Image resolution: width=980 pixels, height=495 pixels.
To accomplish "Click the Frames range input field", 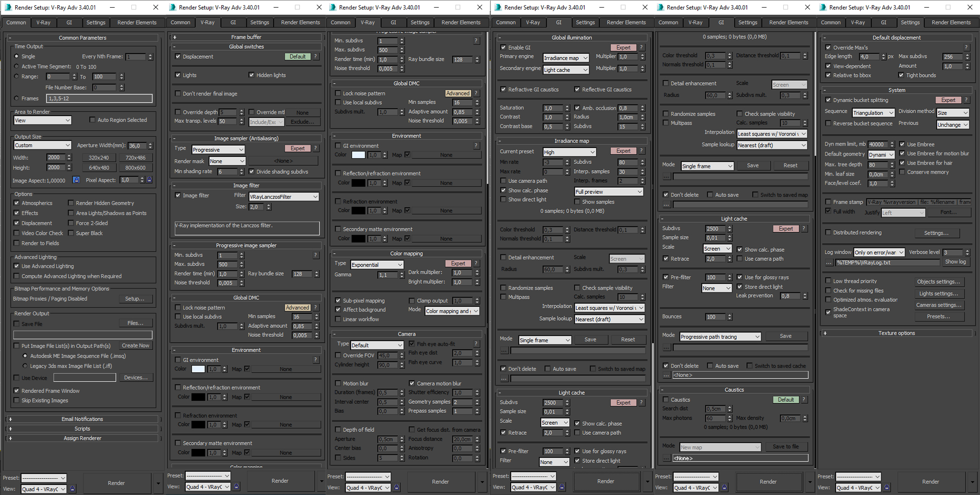I will (x=99, y=98).
